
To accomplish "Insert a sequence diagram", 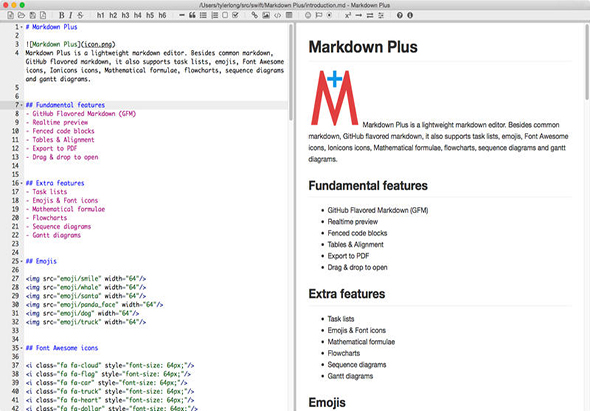I will 370,15.
